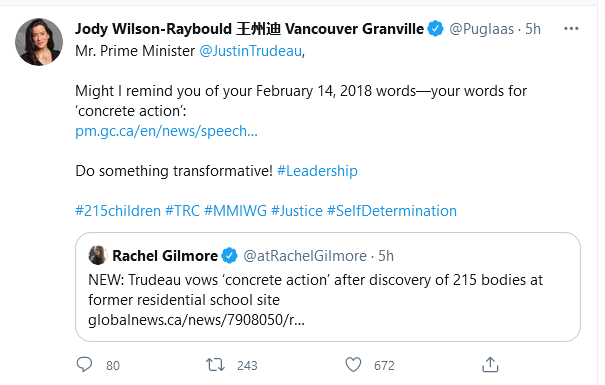Image resolution: width=605 pixels, height=385 pixels.
Task: Click the #TRC hashtag
Action: (182, 211)
